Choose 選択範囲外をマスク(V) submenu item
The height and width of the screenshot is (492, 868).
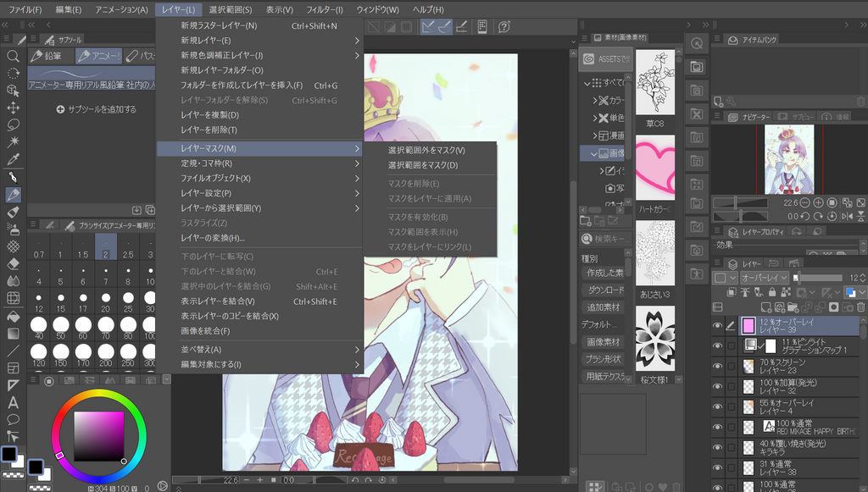tap(430, 150)
